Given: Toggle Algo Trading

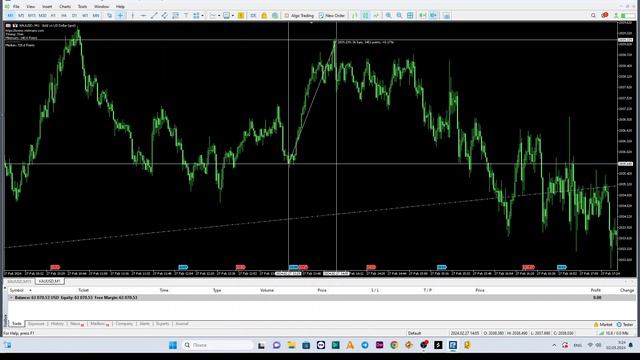Looking at the screenshot, I should click(299, 16).
